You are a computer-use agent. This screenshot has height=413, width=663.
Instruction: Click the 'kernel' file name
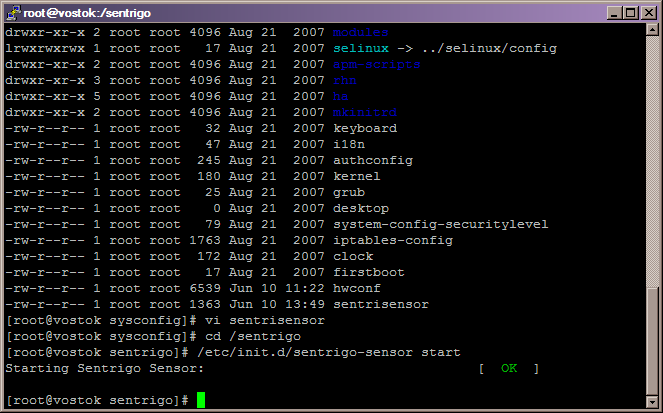pyautogui.click(x=356, y=177)
